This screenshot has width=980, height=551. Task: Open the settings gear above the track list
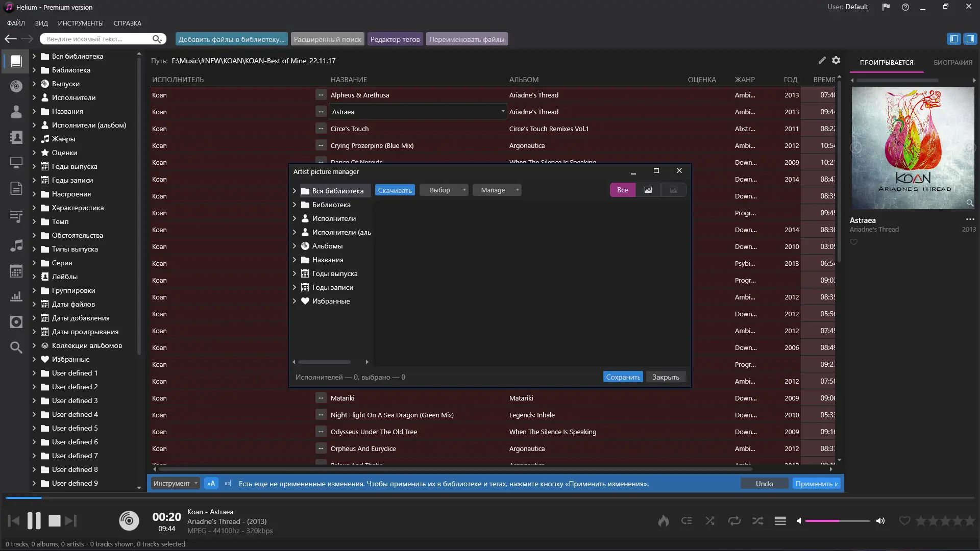(836, 60)
